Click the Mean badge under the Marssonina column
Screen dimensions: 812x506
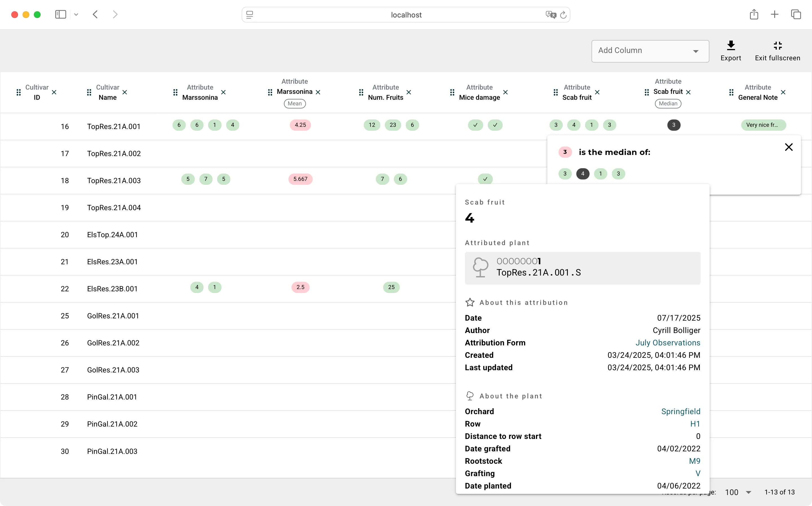(294, 103)
